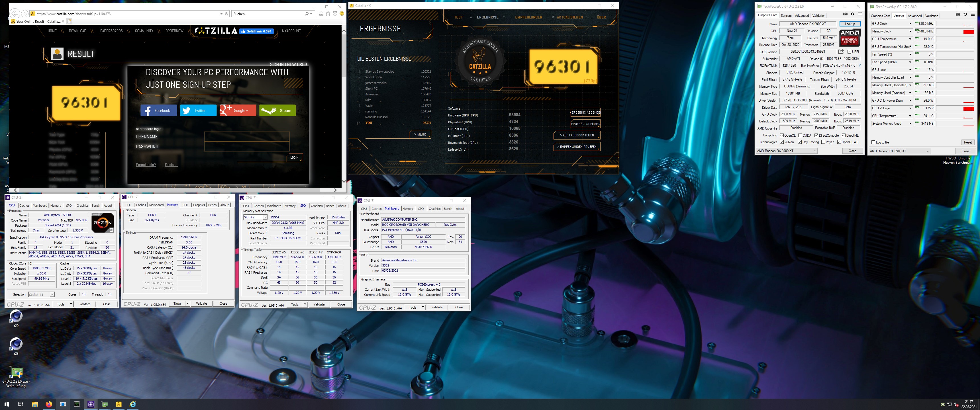This screenshot has width=980, height=410.
Task: Toggle the OpenCL checkbox in GPU-Z
Action: pyautogui.click(x=782, y=136)
